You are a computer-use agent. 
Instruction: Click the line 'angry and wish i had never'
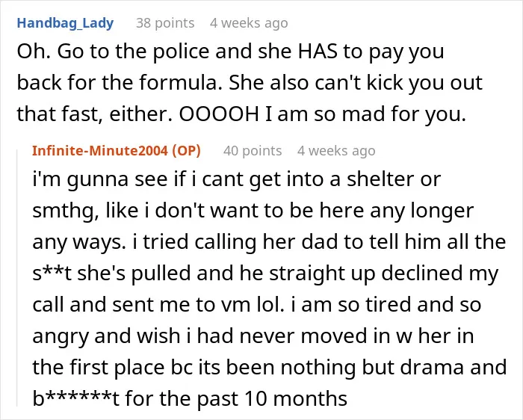point(253,336)
